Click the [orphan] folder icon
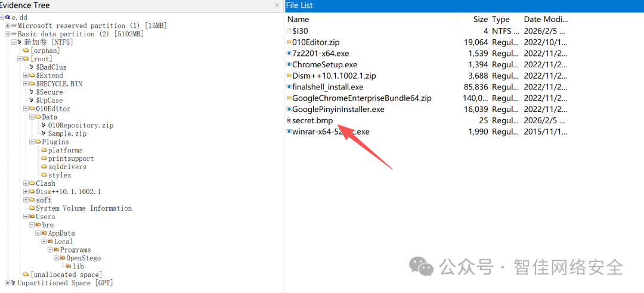644x293 pixels. pyautogui.click(x=26, y=51)
